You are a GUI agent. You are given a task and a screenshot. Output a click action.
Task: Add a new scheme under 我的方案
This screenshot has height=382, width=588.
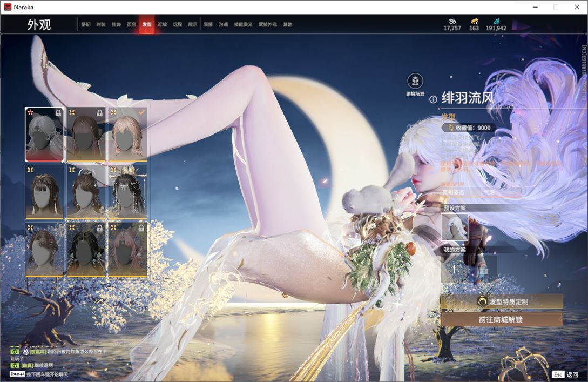[x=455, y=269]
